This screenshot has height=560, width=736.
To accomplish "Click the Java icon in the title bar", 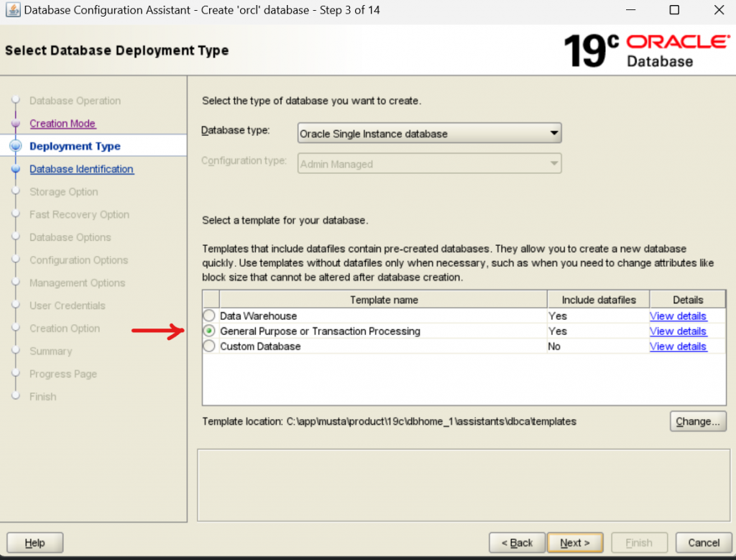I will (12, 10).
